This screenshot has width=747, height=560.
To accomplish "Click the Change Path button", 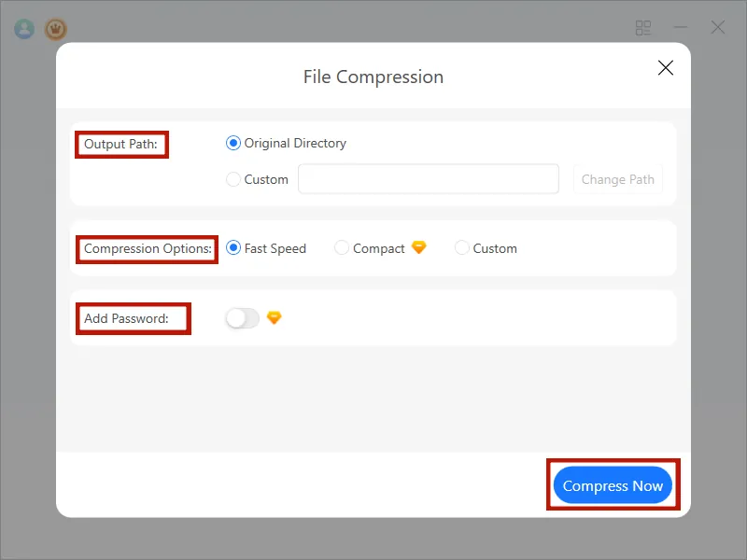I will coord(617,179).
